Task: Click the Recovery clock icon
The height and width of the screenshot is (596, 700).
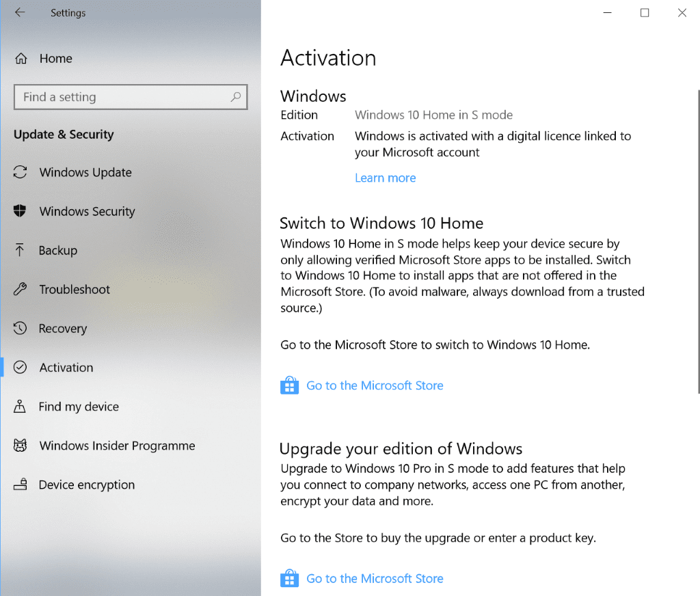Action: point(20,328)
